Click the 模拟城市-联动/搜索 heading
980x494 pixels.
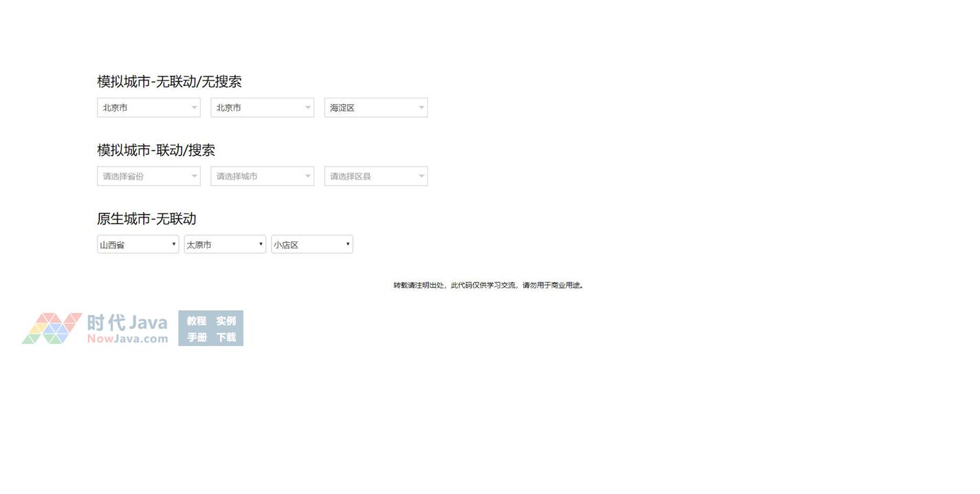coord(156,150)
